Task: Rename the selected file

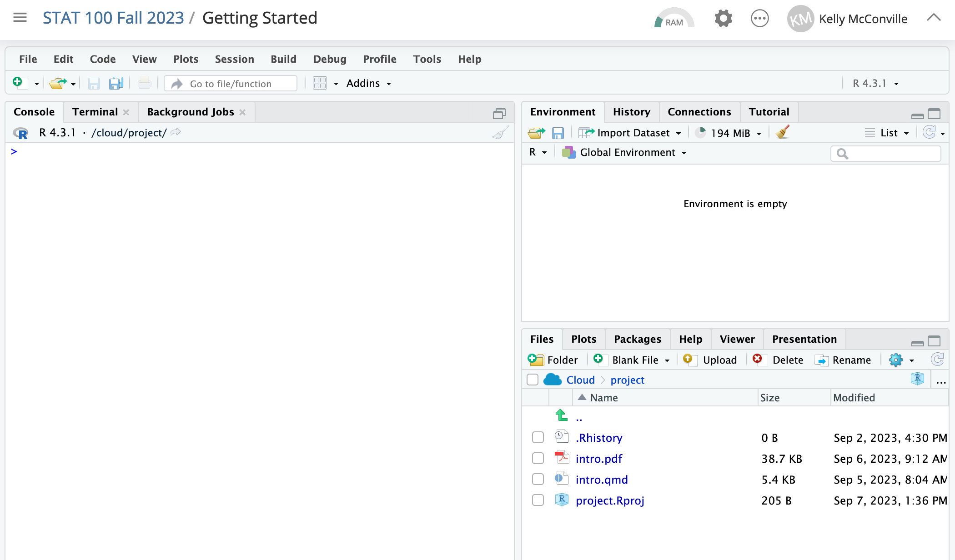Action: (x=844, y=360)
